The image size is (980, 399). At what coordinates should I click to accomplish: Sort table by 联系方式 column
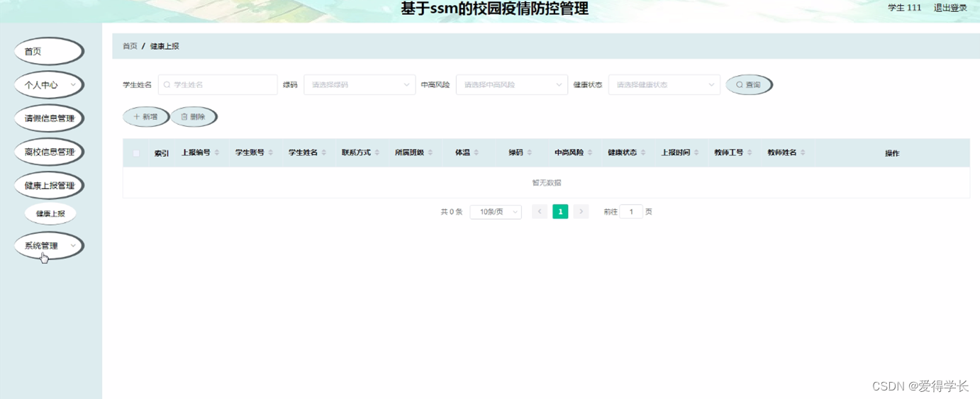click(x=377, y=152)
